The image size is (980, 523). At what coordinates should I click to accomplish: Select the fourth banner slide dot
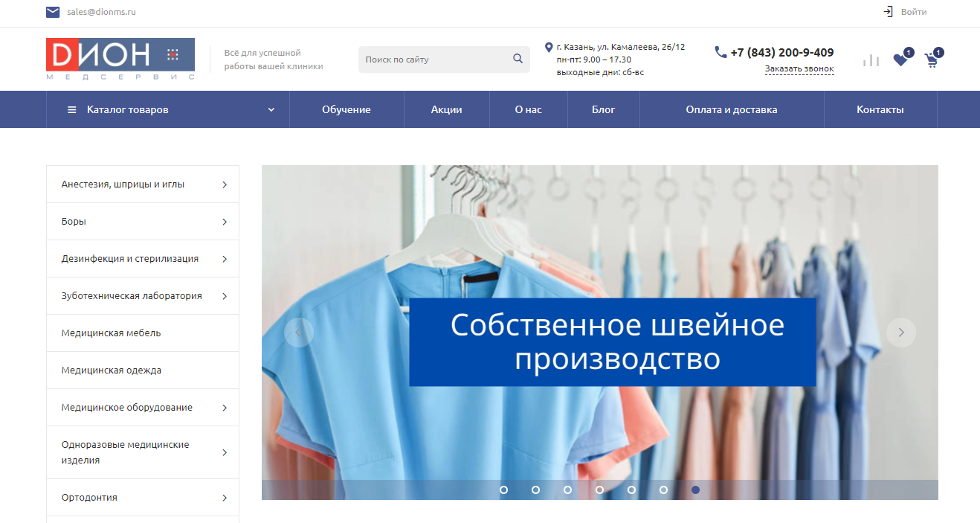[x=599, y=490]
